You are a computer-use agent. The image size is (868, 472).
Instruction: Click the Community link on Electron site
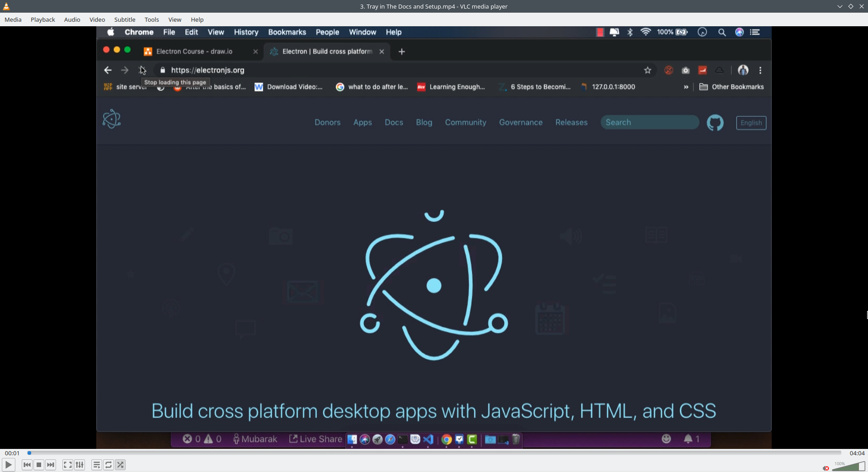tap(466, 123)
